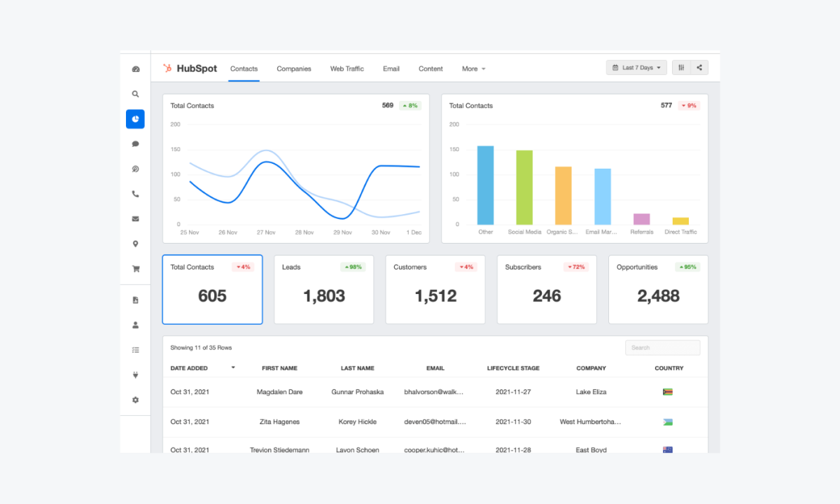Open the Last 7 Days date range dropdown
840x504 pixels.
pyautogui.click(x=636, y=67)
